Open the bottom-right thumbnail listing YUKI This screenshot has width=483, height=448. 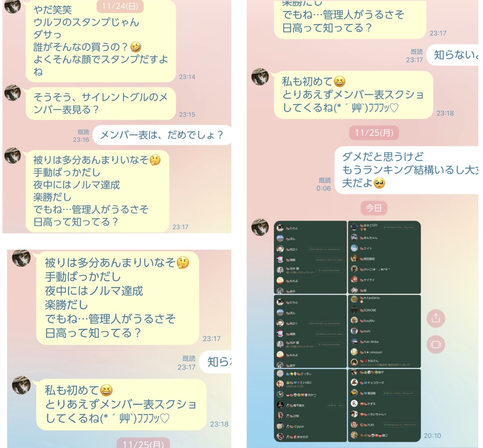[384, 405]
